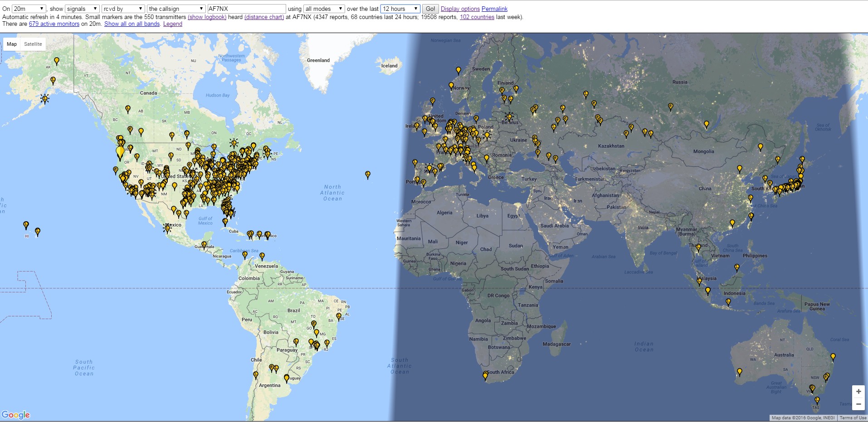The width and height of the screenshot is (868, 422).
Task: Expand the 'all modes' dropdown
Action: tap(324, 9)
